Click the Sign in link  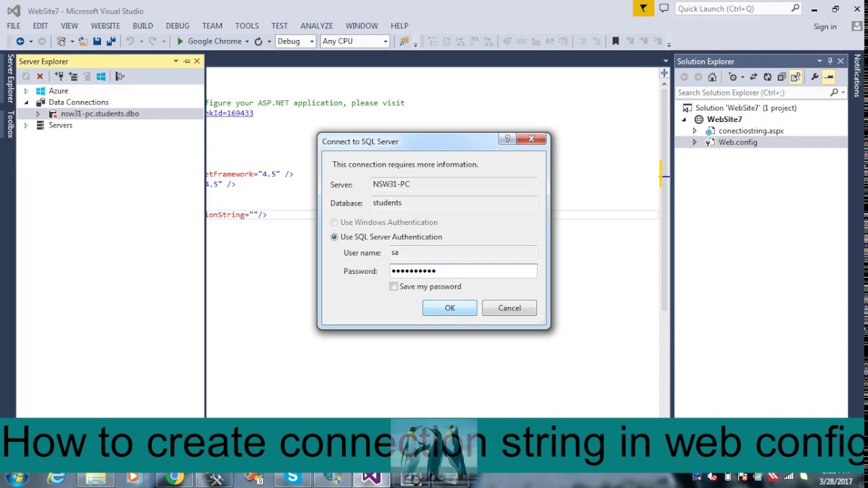pos(825,26)
